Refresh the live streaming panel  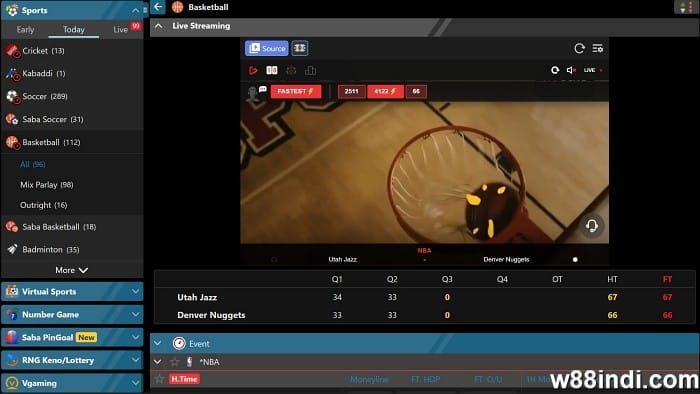pos(579,48)
